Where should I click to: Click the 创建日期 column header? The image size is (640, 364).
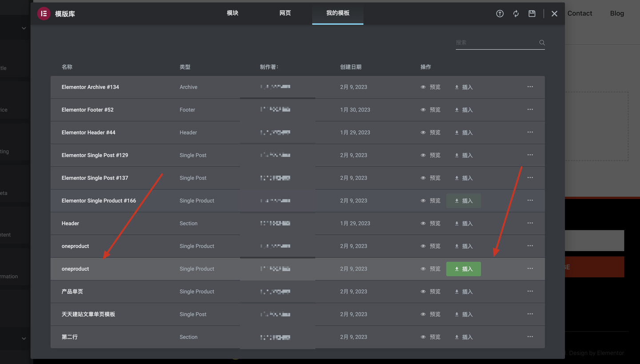pos(351,67)
